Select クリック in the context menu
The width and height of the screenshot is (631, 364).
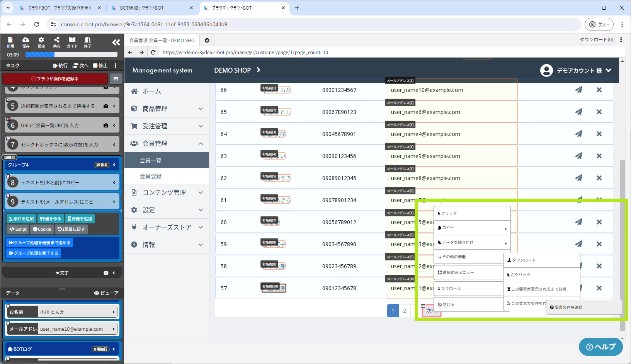click(x=472, y=213)
